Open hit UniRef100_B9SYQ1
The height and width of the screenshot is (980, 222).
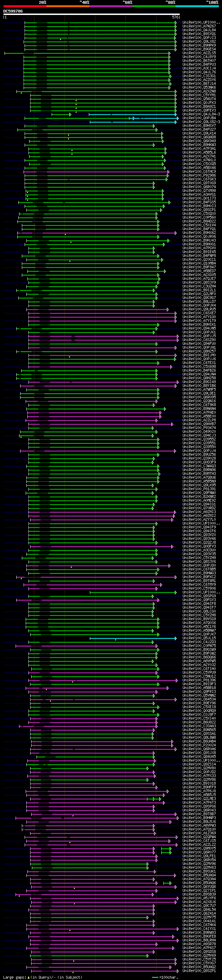click(x=199, y=34)
